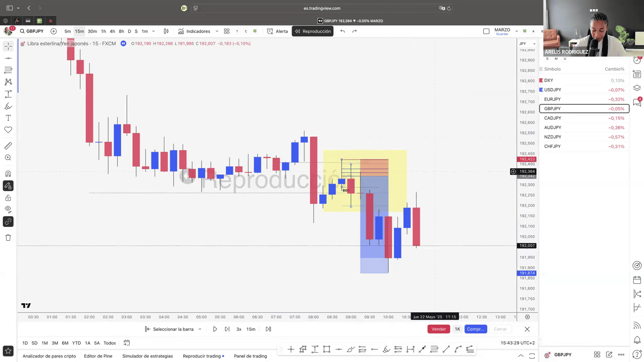
Task: Switch to Panel de trading tab
Action: tap(250, 356)
